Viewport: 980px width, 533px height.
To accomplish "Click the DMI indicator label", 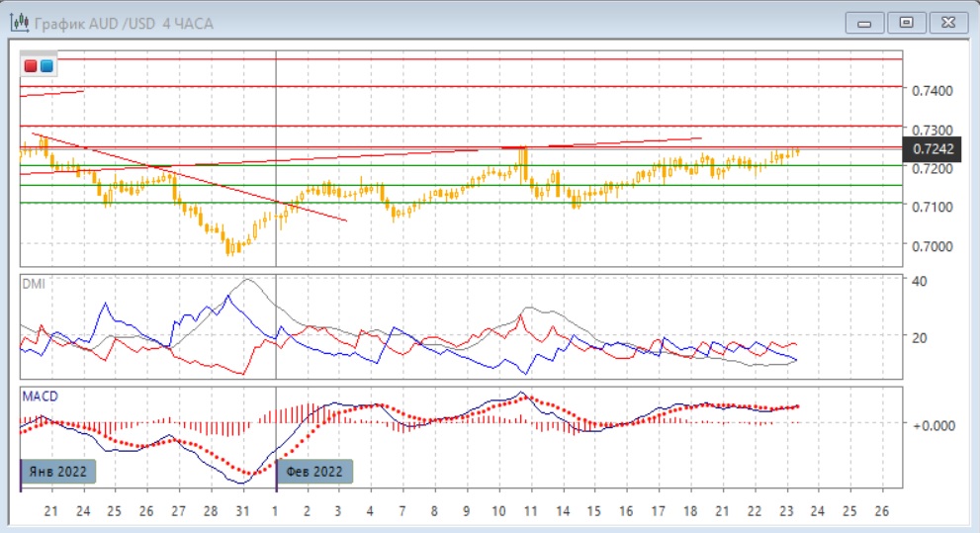I will pyautogui.click(x=33, y=284).
